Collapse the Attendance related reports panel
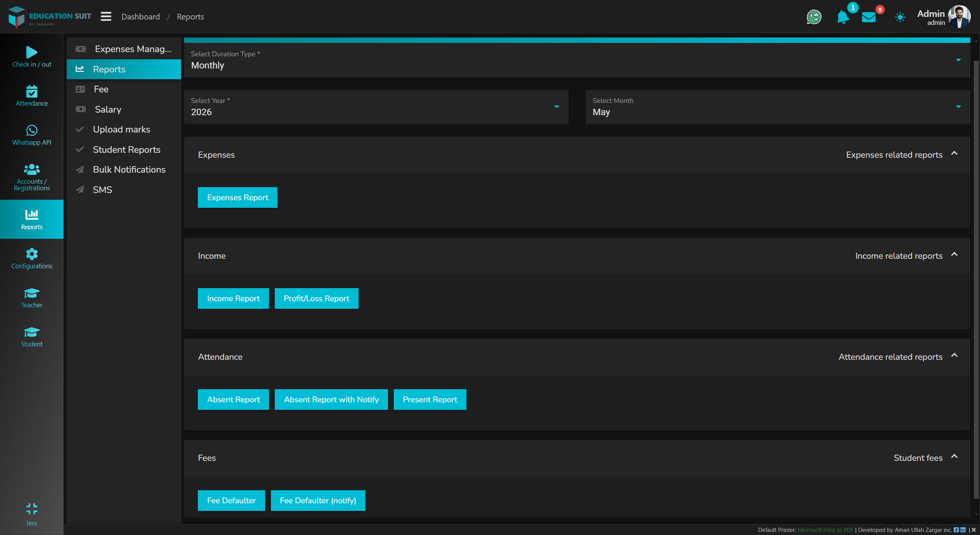Viewport: 980px width, 535px height. coord(954,356)
